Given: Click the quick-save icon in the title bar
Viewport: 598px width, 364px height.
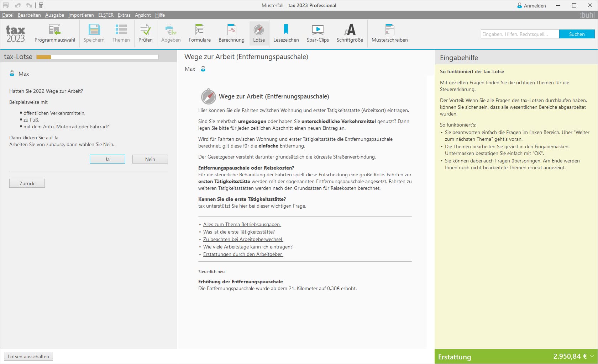Looking at the screenshot, I should [6, 5].
